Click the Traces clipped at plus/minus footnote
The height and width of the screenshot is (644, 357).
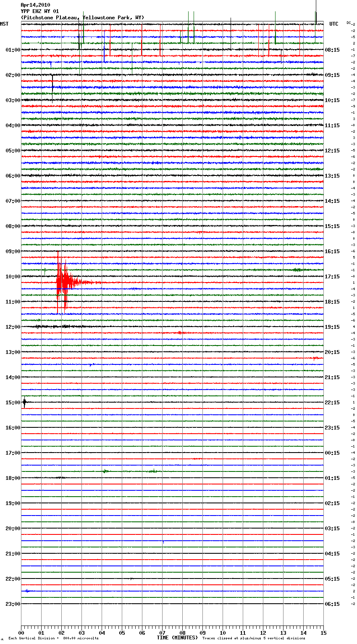tap(254, 639)
